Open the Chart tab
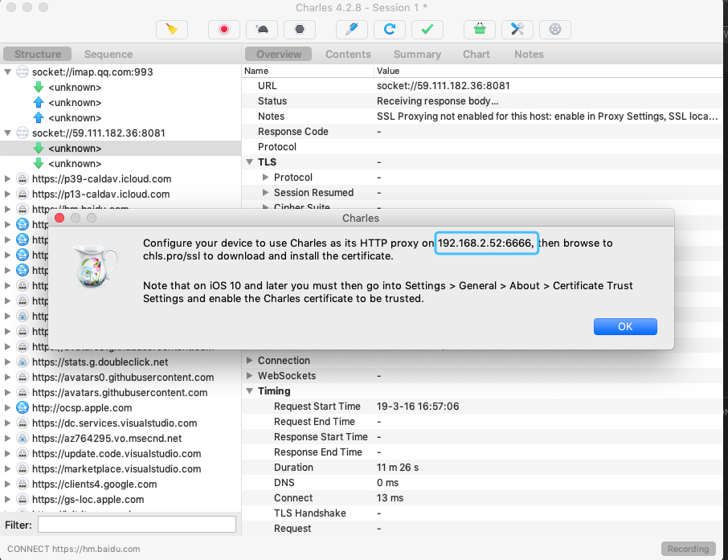 (x=476, y=54)
